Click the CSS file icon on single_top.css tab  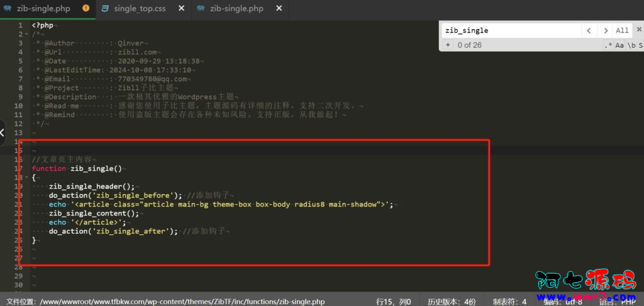coord(104,9)
